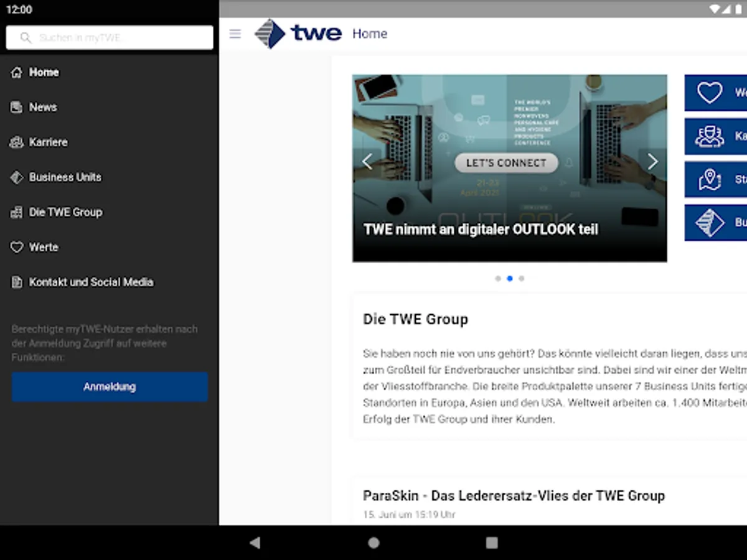Focus the 'Suchen in myTWE' search field
The width and height of the screenshot is (747, 560).
(110, 38)
